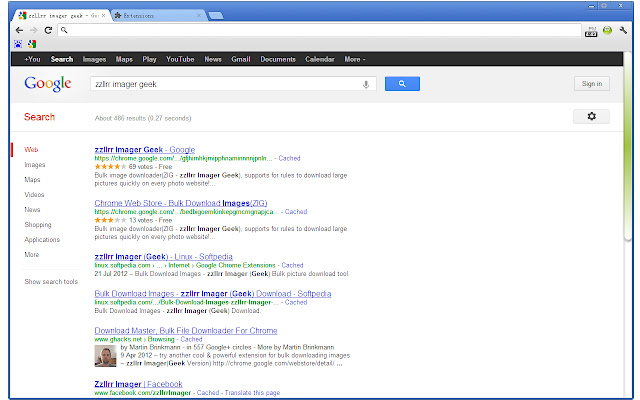
Task: Click Cached for the ghacks.net result
Action: click(191, 339)
